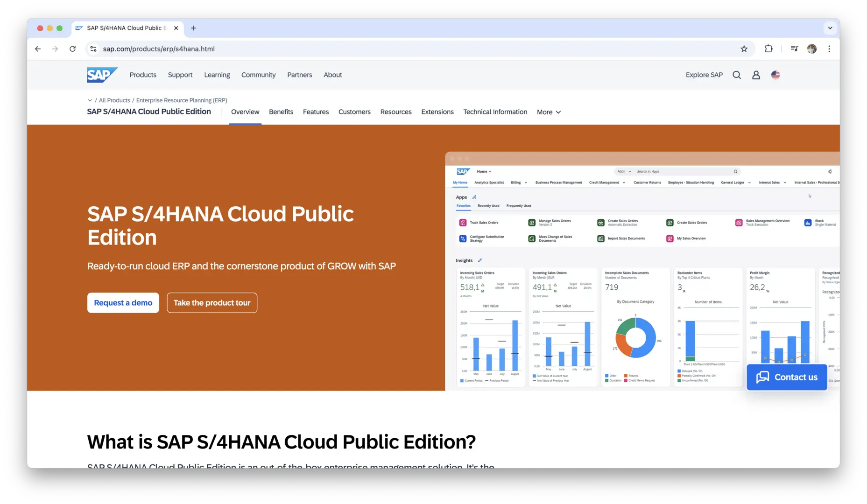Click Explore SAP in the header
The height and width of the screenshot is (504, 867).
click(x=704, y=75)
